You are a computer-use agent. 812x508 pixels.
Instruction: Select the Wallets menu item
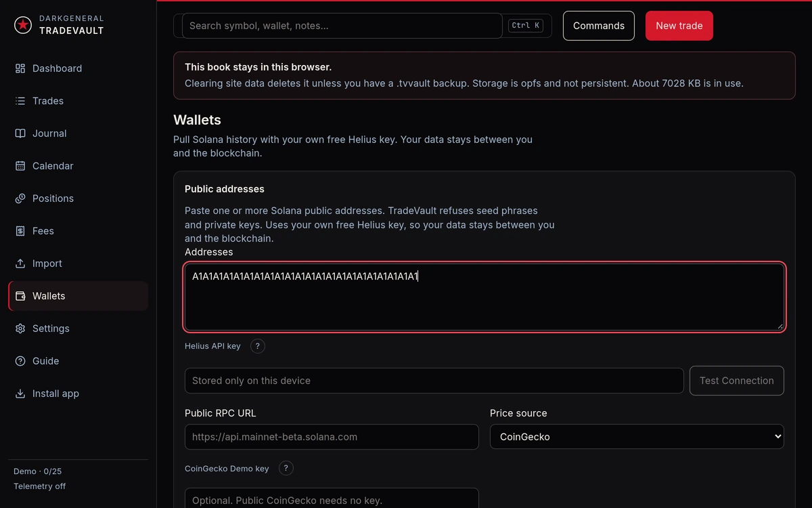point(78,296)
